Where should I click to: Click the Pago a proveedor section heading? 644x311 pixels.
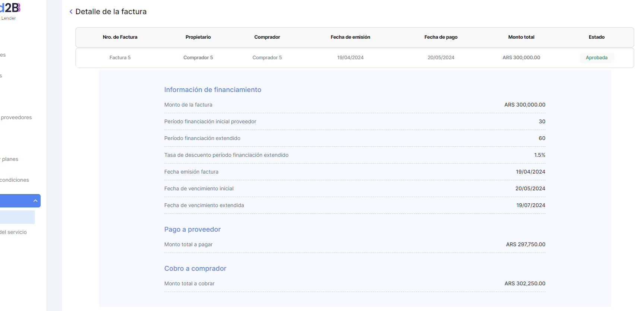pyautogui.click(x=192, y=229)
